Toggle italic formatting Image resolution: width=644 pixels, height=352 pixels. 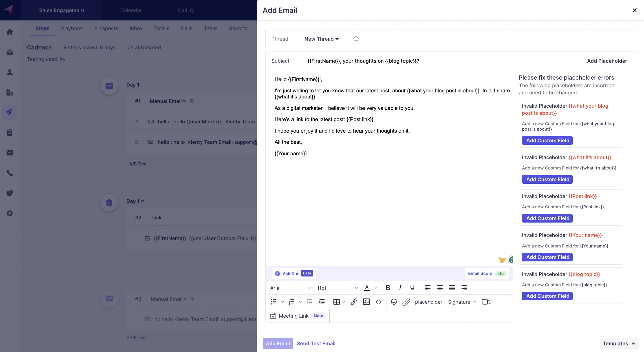tap(400, 288)
